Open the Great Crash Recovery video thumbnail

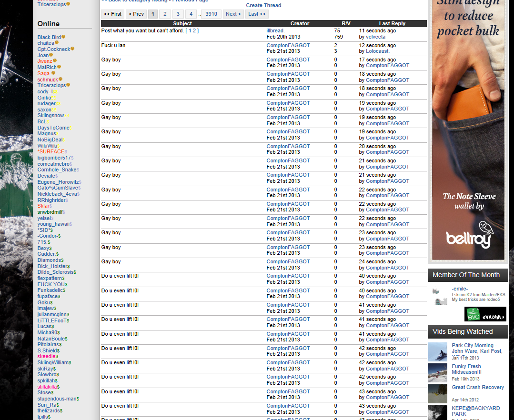[x=437, y=394]
